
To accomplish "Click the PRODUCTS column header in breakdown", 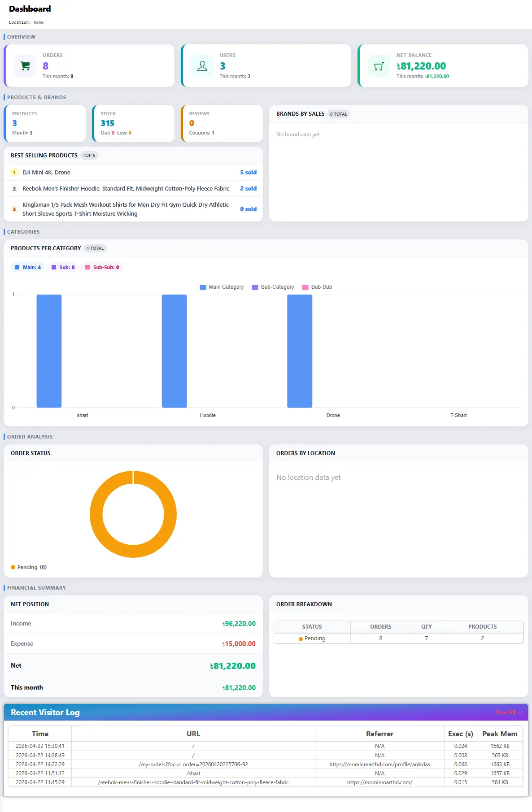I will (x=483, y=627).
